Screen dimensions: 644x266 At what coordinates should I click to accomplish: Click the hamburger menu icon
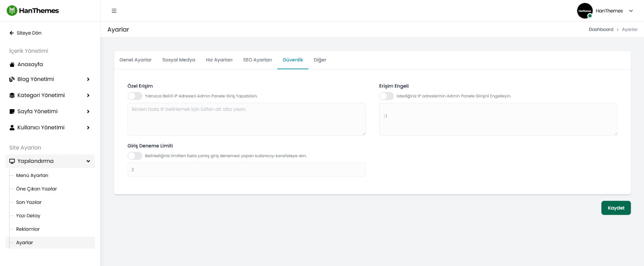coord(114,11)
